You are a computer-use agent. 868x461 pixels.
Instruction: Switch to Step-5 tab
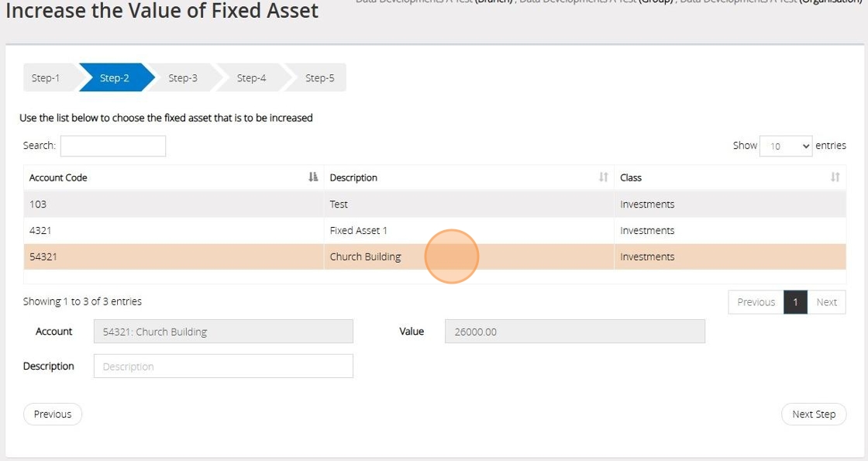coord(319,77)
